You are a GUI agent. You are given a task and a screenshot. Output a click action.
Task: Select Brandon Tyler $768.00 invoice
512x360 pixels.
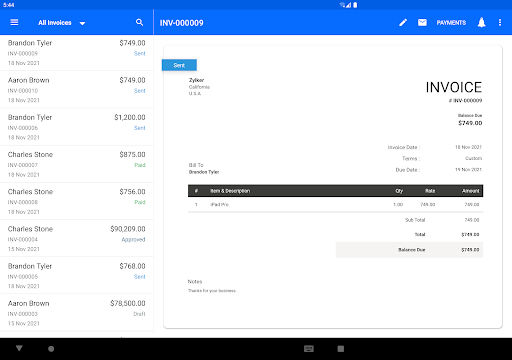click(x=77, y=275)
